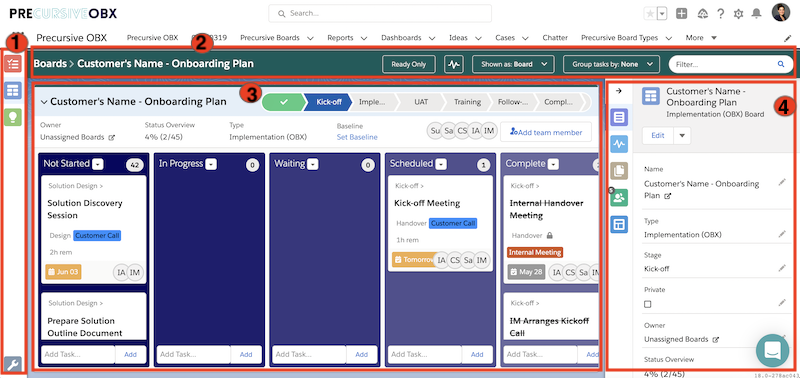Click Add team member button

pyautogui.click(x=546, y=132)
